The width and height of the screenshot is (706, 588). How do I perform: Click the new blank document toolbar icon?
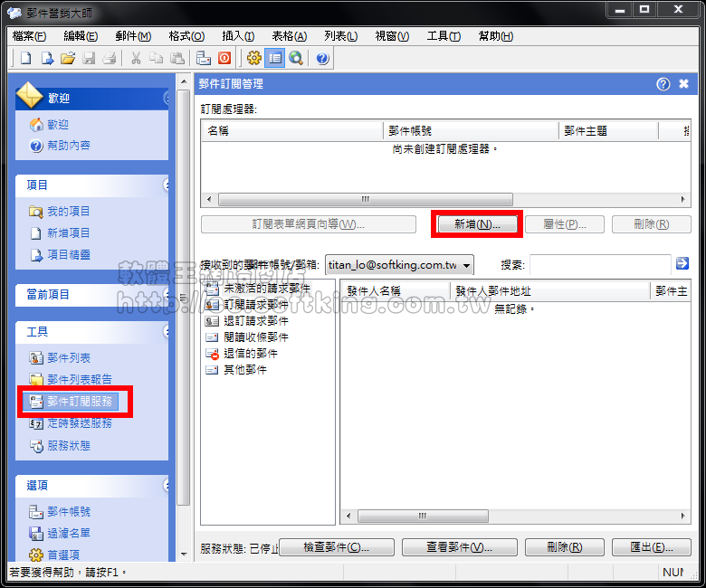pyautogui.click(x=25, y=59)
